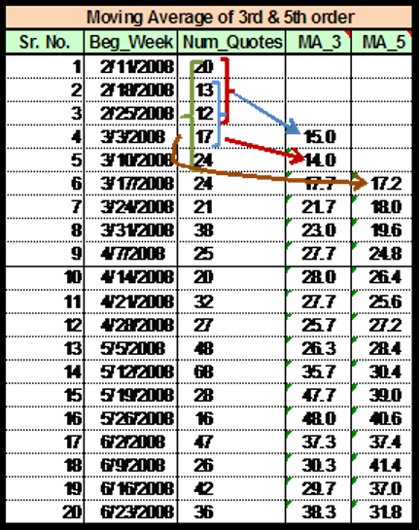Click the 'Beg_Week' column header

click(x=130, y=42)
